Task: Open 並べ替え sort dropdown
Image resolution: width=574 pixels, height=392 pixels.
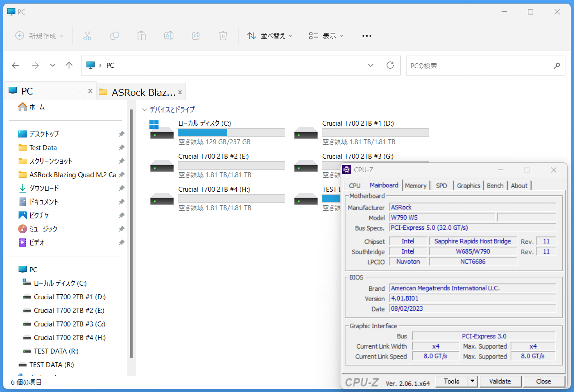Action: [270, 36]
